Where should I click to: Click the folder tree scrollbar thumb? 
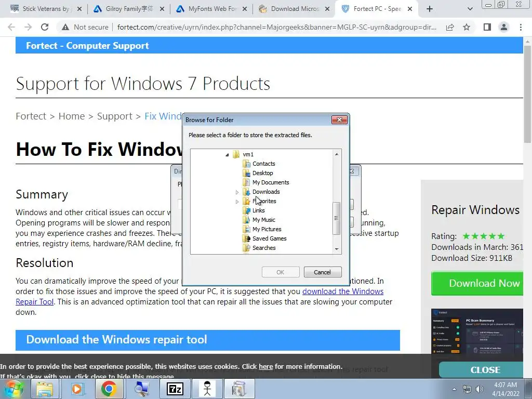[337, 218]
